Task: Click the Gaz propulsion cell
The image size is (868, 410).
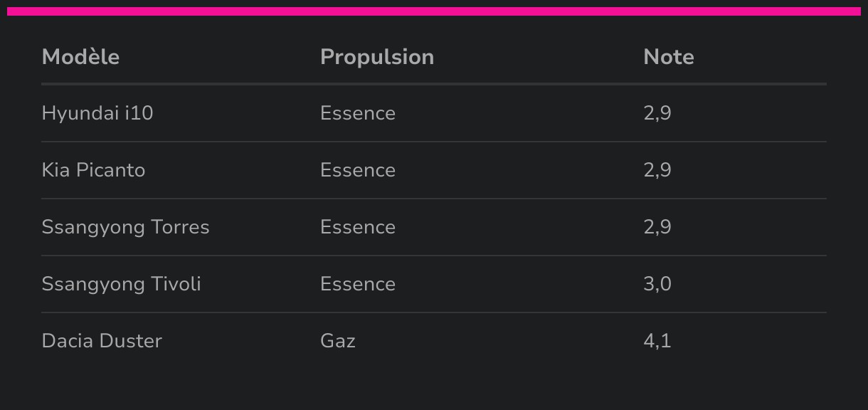Action: point(338,341)
